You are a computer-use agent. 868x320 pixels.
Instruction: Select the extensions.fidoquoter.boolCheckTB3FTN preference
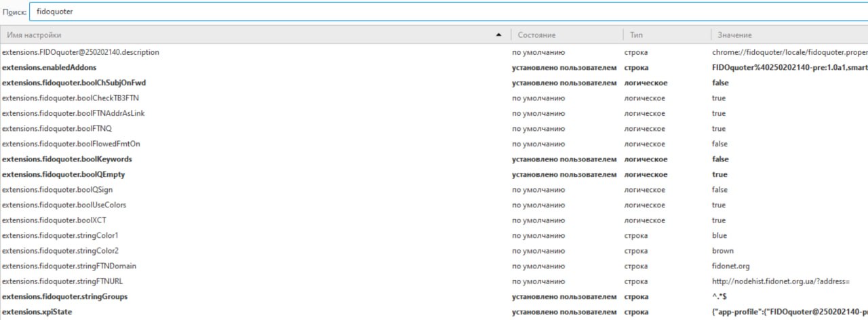tap(71, 98)
